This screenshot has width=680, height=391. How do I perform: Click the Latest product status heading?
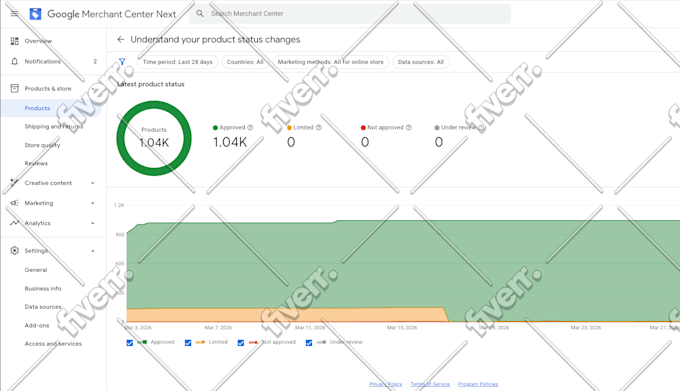(151, 84)
